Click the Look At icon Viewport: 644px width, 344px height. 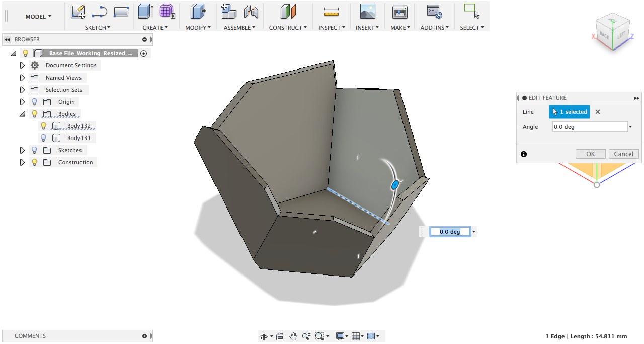[x=281, y=336]
